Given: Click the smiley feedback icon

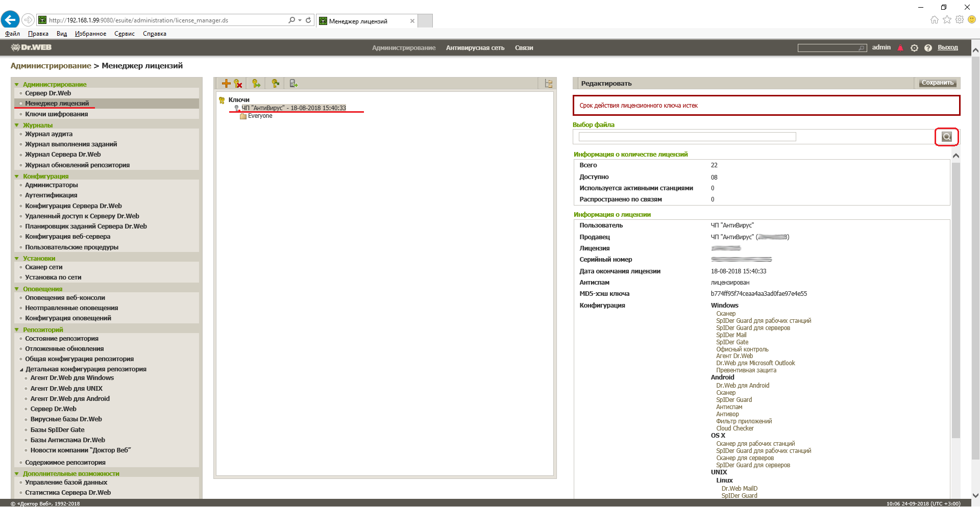Looking at the screenshot, I should pyautogui.click(x=972, y=19).
